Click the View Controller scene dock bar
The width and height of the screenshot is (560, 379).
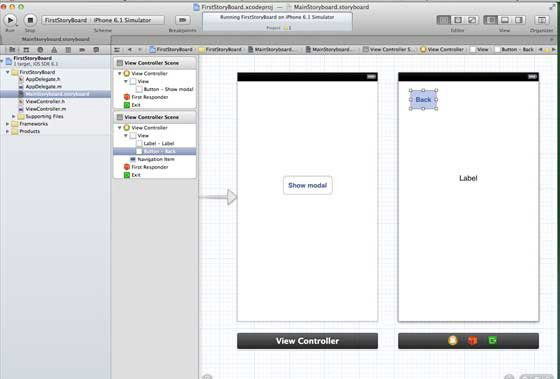coord(307,341)
